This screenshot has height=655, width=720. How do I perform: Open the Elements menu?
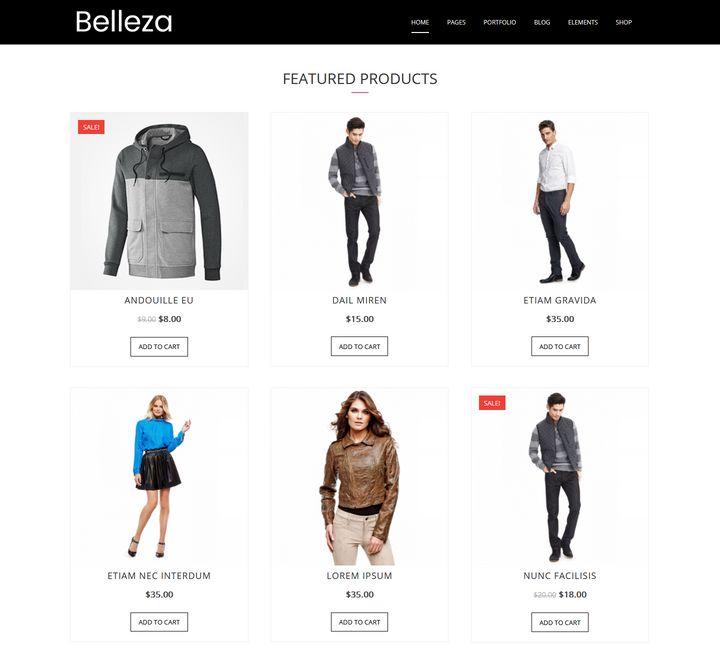pyautogui.click(x=583, y=22)
